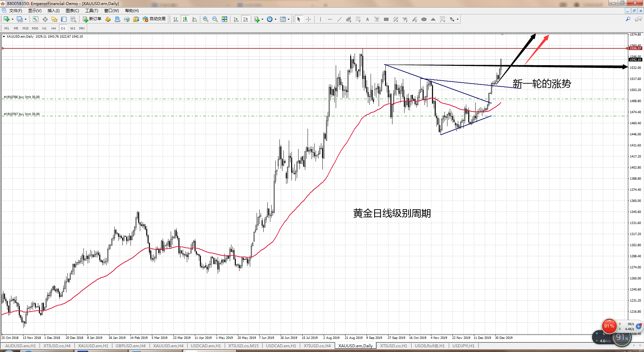
Task: Zoom in on the chart
Action: coord(206,19)
